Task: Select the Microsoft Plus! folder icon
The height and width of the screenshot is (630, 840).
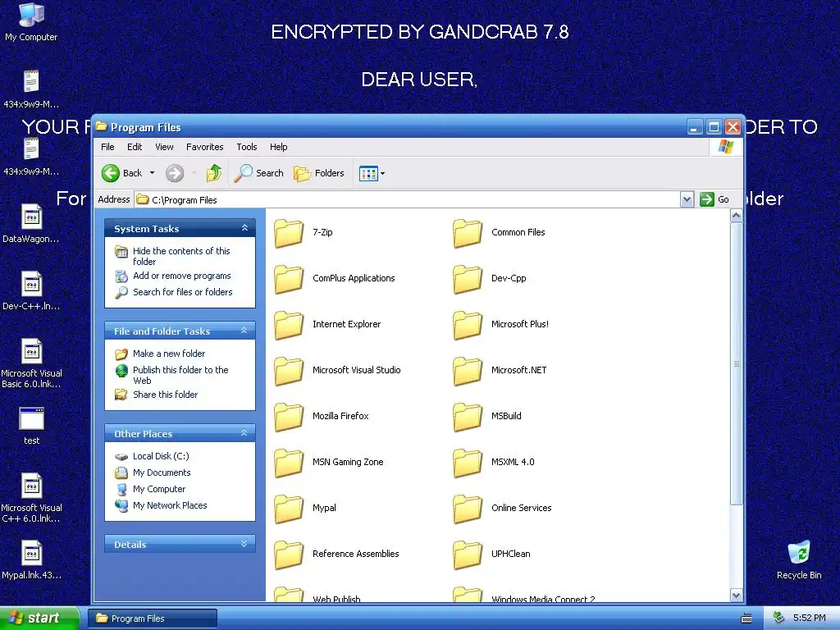Action: click(x=468, y=325)
